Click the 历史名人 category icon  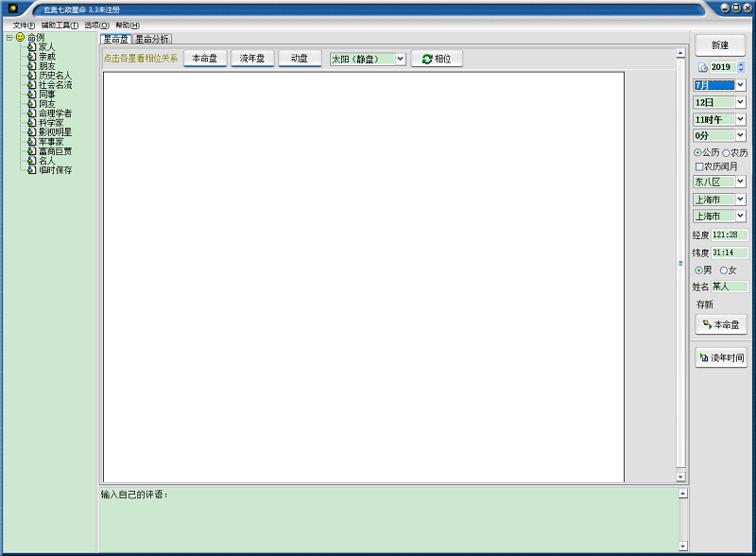click(x=32, y=75)
